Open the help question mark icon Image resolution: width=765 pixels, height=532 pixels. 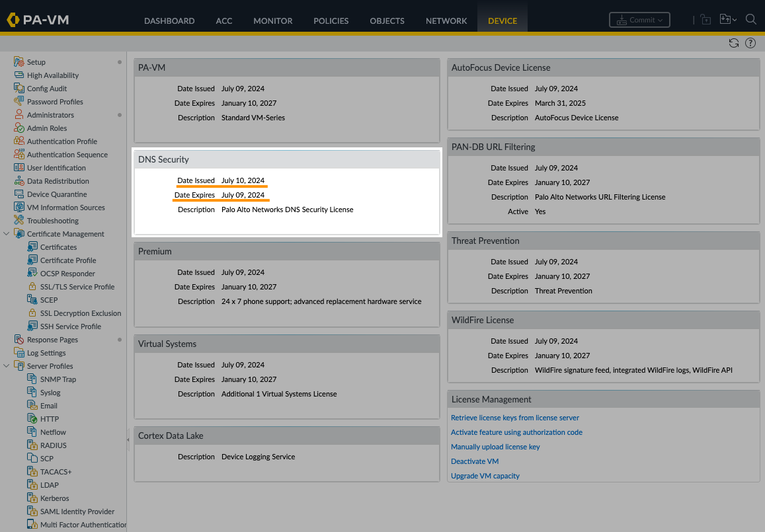750,43
